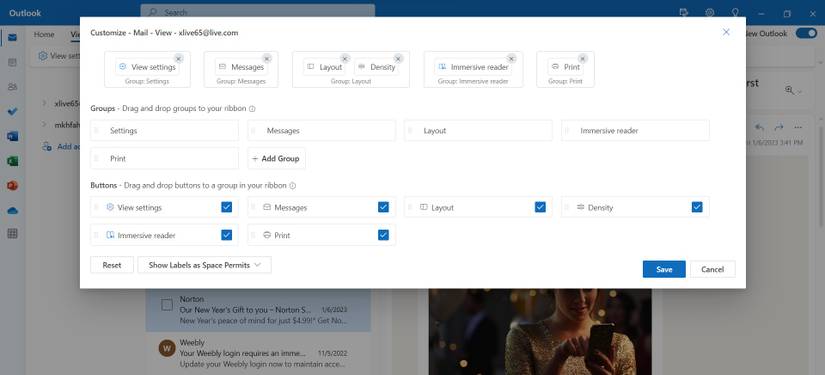
Task: Select Messages chip in ribbon preview
Action: pos(242,67)
